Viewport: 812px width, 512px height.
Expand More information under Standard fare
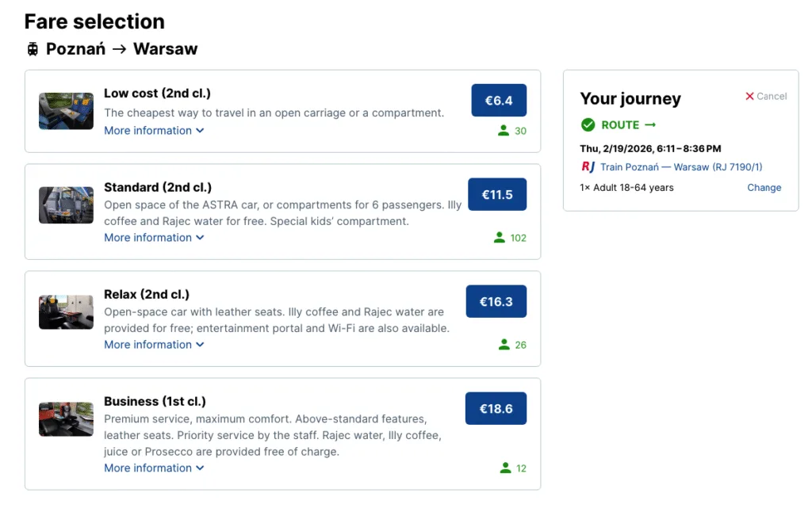coord(154,238)
